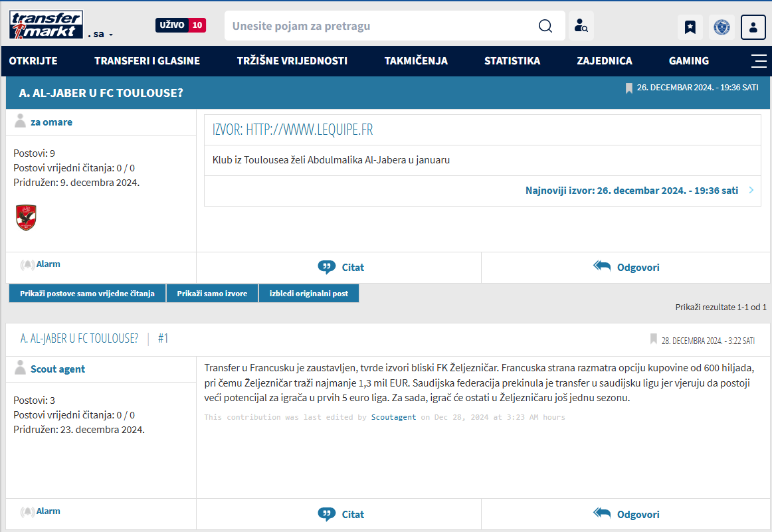
Task: Click Citat on the first post
Action: click(341, 267)
